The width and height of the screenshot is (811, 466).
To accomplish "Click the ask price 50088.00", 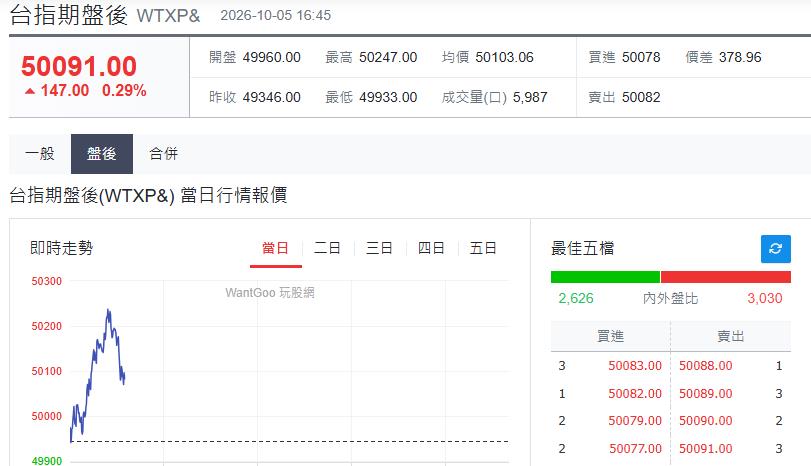I will tap(705, 366).
